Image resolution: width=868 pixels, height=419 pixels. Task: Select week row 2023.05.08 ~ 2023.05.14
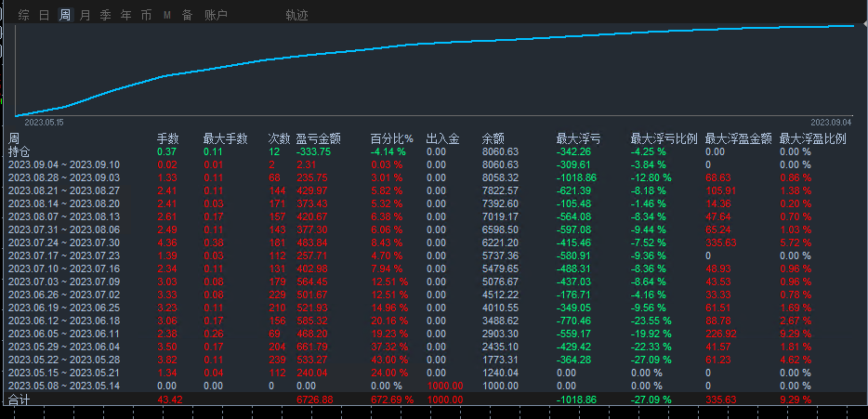tap(64, 386)
